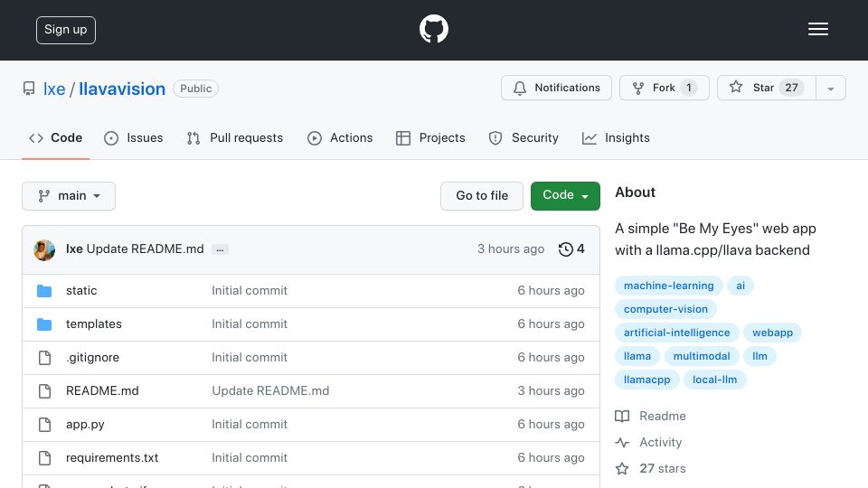Image resolution: width=868 pixels, height=488 pixels.
Task: Switch to the Insights tab
Action: click(x=616, y=137)
